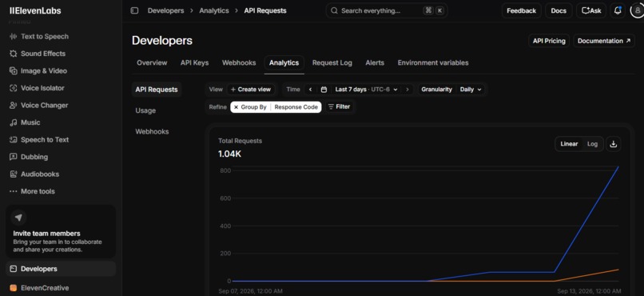The image size is (644, 296).
Task: Open the Filter options
Action: pos(339,107)
